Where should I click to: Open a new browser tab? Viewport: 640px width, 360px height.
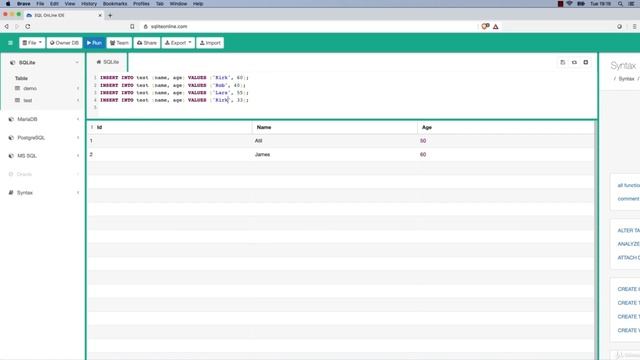[x=110, y=16]
